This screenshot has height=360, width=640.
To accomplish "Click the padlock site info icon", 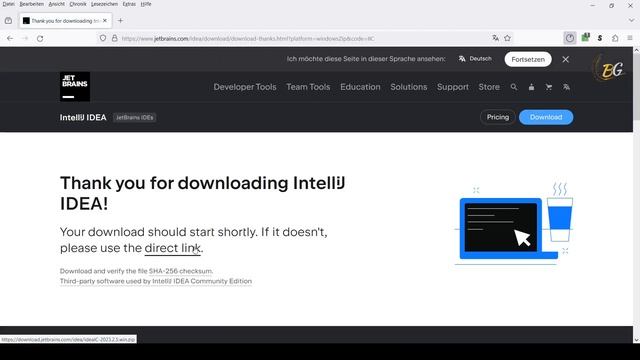I will [x=115, y=38].
